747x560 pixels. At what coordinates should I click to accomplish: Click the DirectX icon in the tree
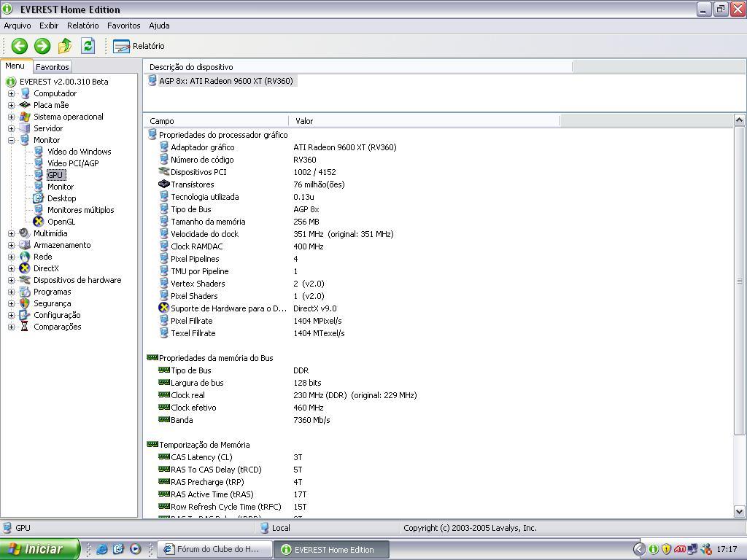pyautogui.click(x=25, y=268)
